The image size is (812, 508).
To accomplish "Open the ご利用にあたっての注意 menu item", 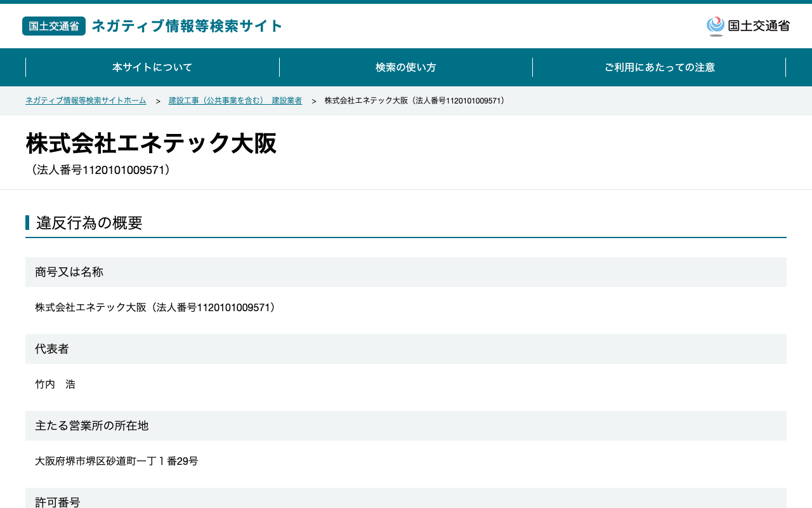I will (x=660, y=67).
